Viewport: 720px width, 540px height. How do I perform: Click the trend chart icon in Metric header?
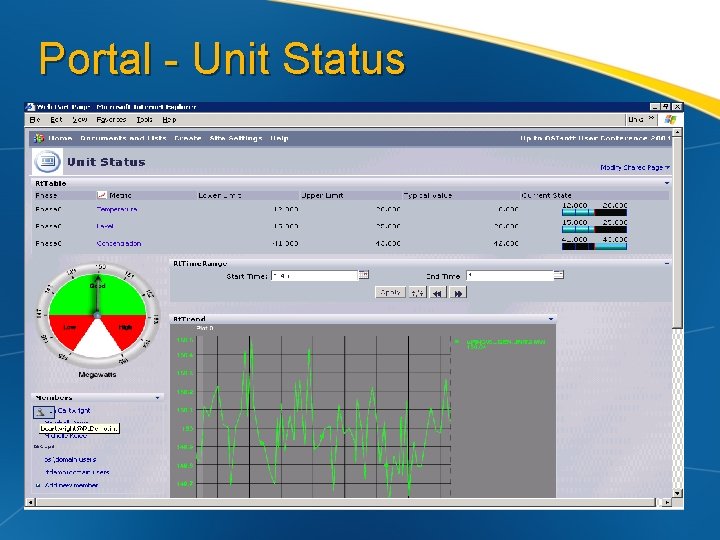click(x=101, y=195)
